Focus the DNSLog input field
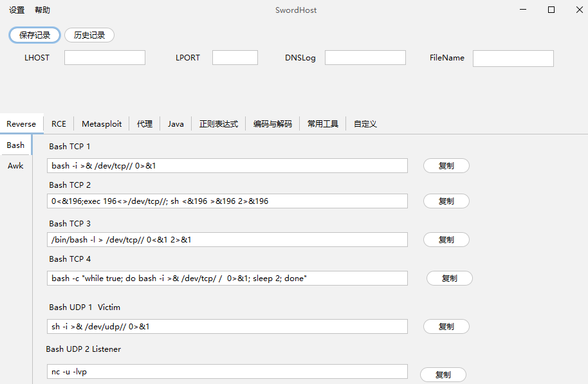588x384 pixels. click(365, 58)
